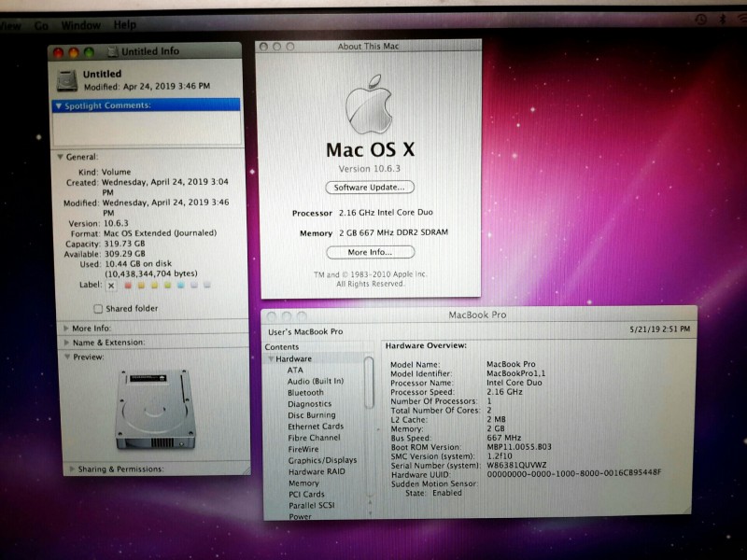The image size is (747, 560).
Task: Select Ethernet Cards in the Hardware list
Action: tap(316, 427)
